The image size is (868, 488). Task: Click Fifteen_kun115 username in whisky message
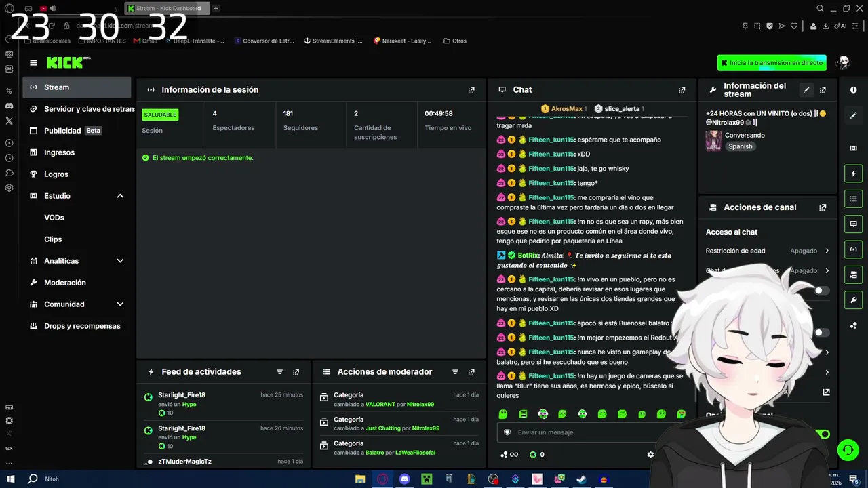pos(551,169)
